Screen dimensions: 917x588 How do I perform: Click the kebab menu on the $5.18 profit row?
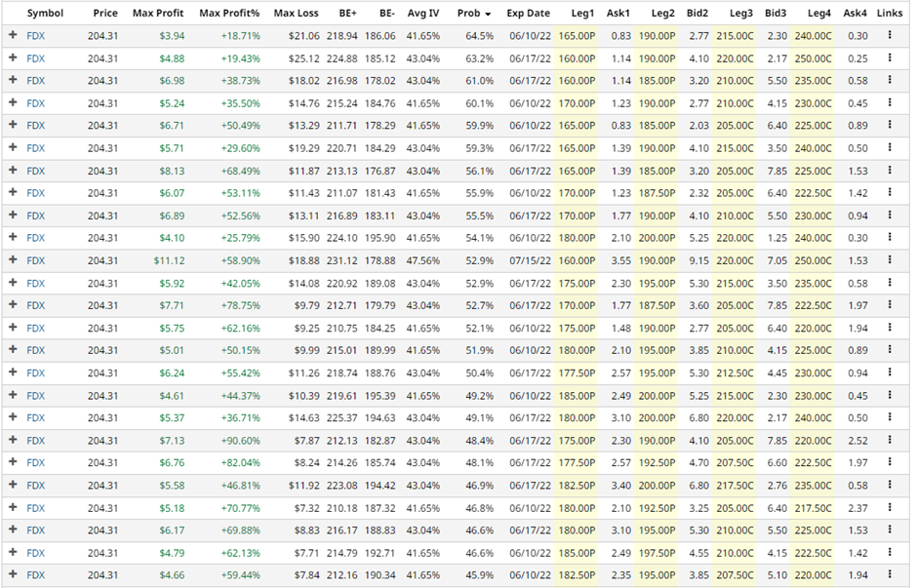[890, 507]
